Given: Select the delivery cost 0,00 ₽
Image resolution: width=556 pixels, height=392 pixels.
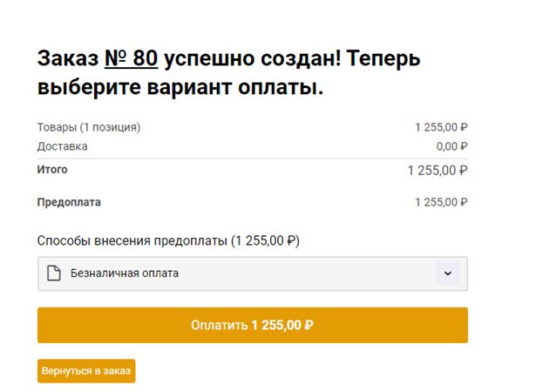Looking at the screenshot, I should pyautogui.click(x=451, y=146).
